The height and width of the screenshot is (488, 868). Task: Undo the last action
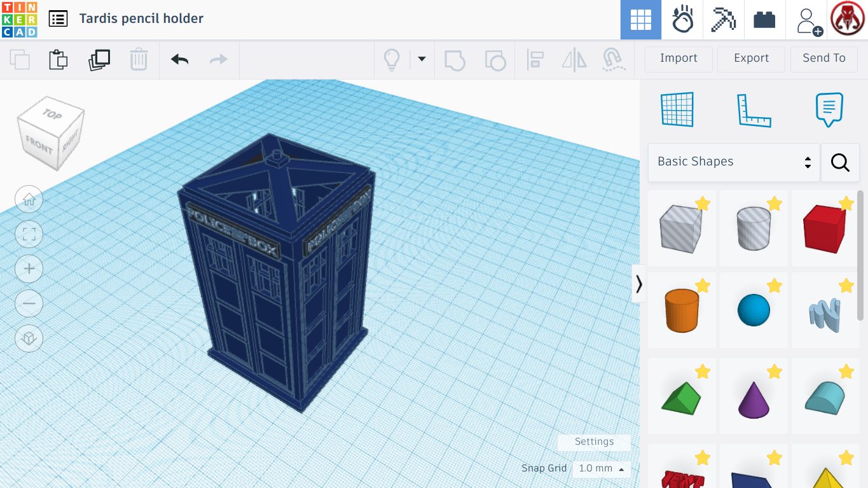pyautogui.click(x=180, y=60)
